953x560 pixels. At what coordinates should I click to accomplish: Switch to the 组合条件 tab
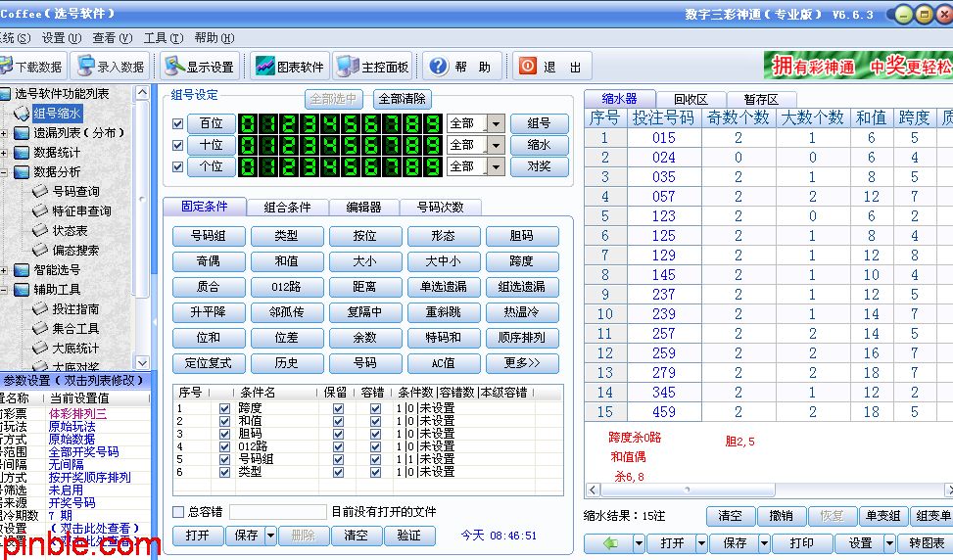click(288, 208)
